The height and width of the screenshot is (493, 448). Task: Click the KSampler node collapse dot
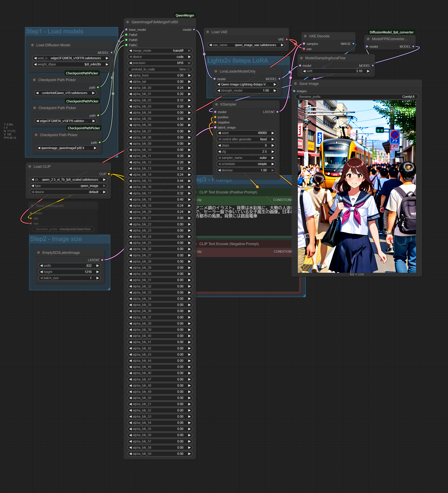[216, 104]
